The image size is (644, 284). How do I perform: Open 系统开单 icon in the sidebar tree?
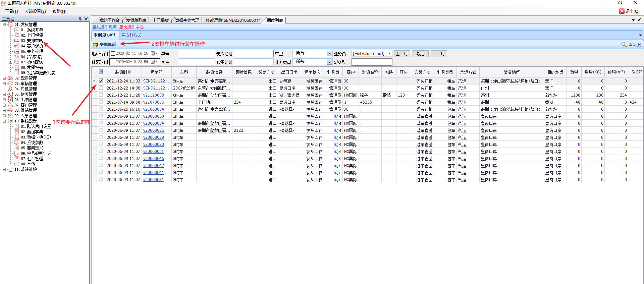17,30
